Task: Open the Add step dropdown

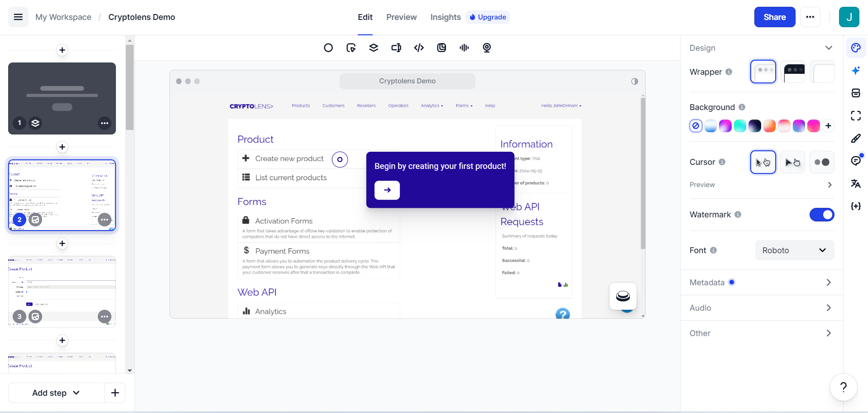Action: 56,393
